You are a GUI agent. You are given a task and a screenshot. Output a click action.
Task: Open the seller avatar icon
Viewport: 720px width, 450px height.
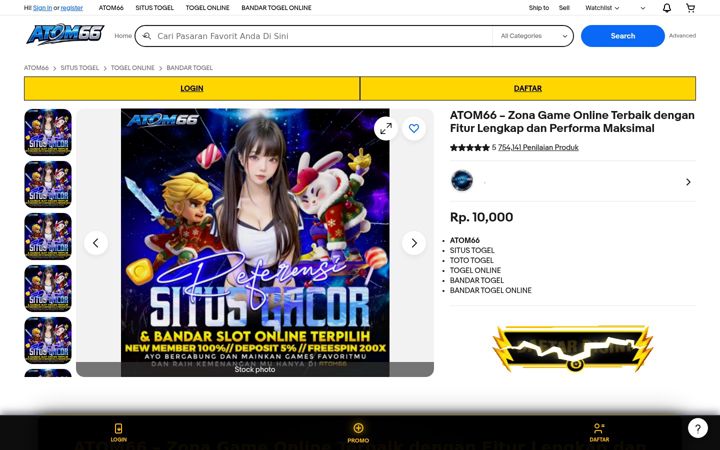462,180
